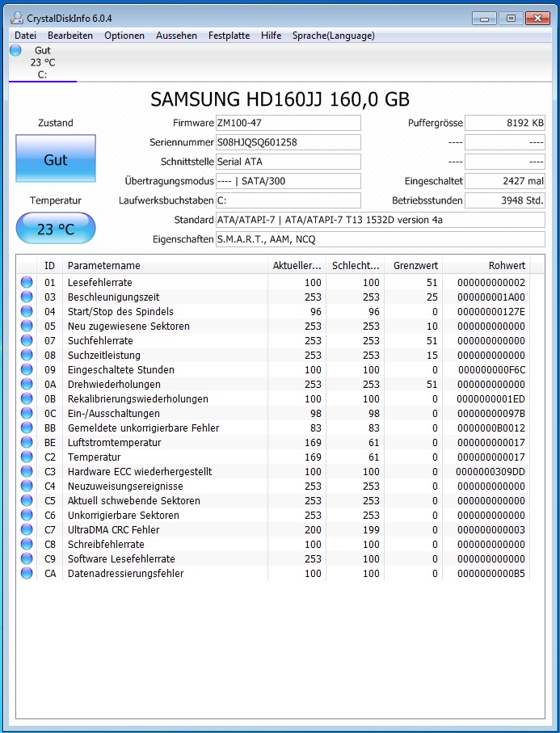The height and width of the screenshot is (733, 560).
Task: Click status orb for Start/Stop des Spindels
Action: (27, 311)
